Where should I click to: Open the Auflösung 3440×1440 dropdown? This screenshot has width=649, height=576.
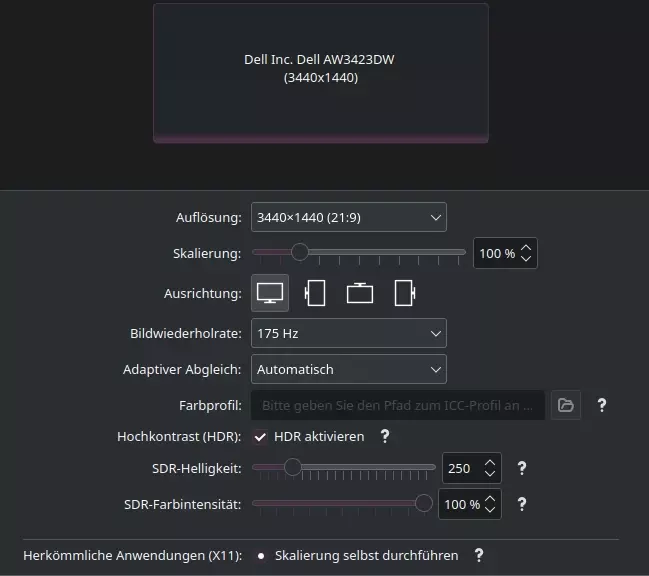coord(349,217)
